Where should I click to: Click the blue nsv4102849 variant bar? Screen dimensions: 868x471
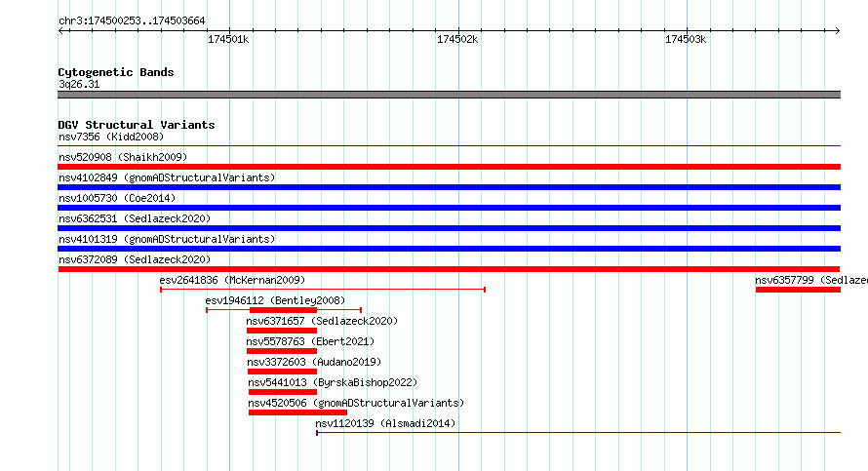point(449,187)
